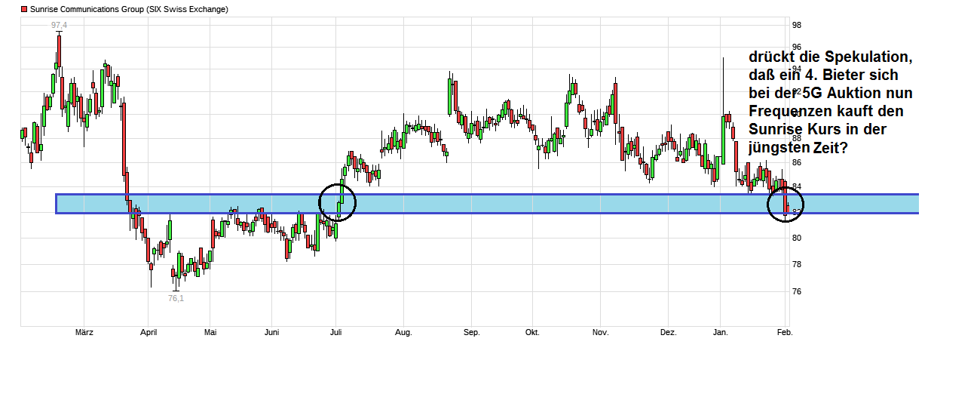Select the '86' price axis label
The width and height of the screenshot is (980, 400).
(x=796, y=163)
